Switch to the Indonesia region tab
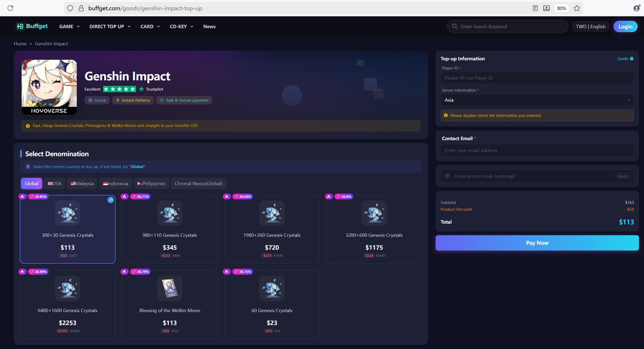This screenshot has height=349, width=644. (116, 183)
